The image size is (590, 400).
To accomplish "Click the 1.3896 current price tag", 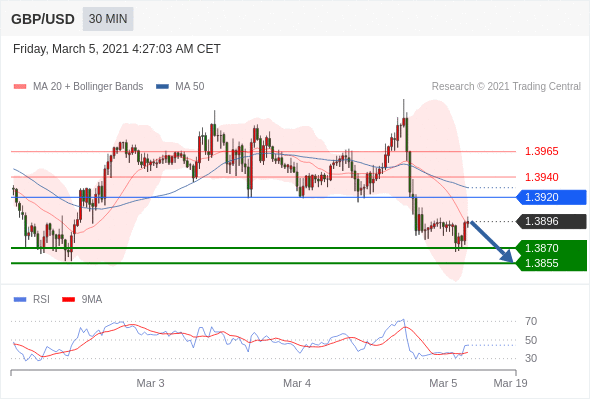I will point(551,221).
